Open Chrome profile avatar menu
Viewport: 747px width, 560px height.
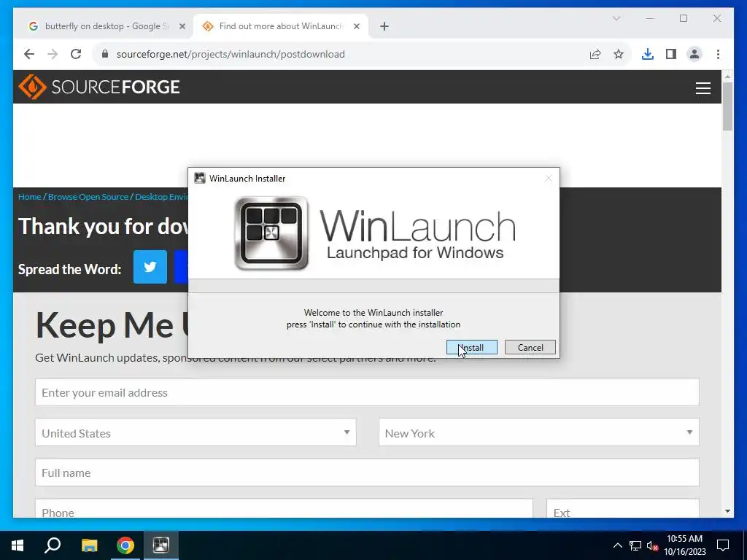pos(694,54)
